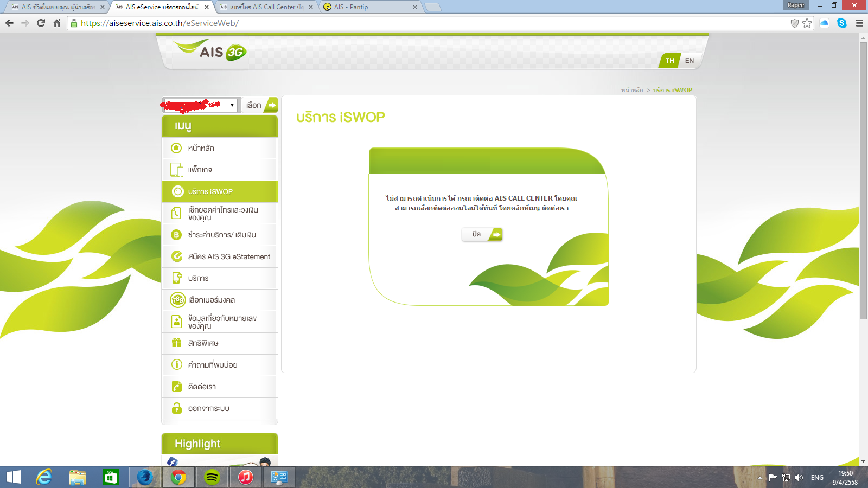Click the cloud extension icon in the toolbar
This screenshot has height=488, width=868.
pos(825,23)
